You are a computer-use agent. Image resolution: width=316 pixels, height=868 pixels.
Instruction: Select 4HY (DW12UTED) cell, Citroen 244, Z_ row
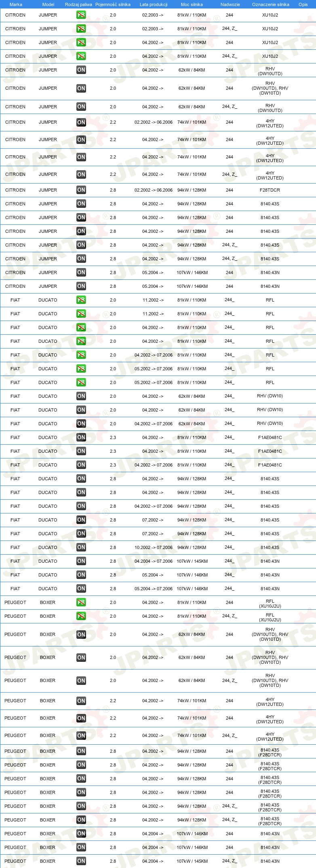pyautogui.click(x=270, y=175)
